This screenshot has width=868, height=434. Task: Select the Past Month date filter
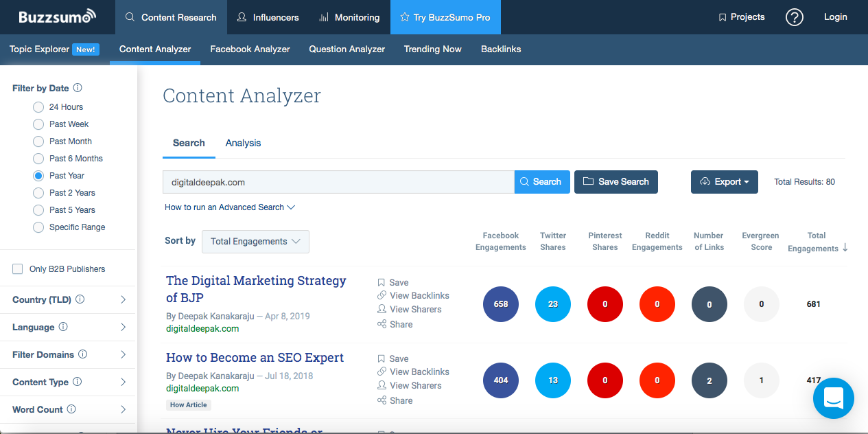pos(38,141)
